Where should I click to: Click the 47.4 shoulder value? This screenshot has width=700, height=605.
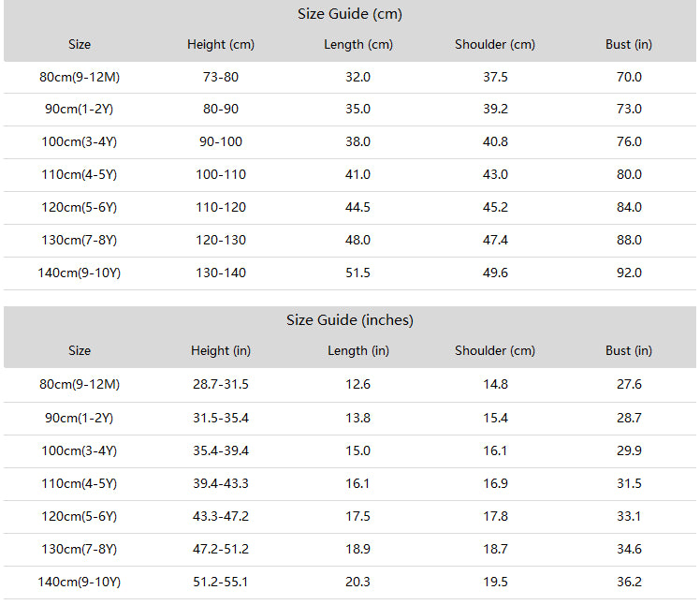(495, 240)
